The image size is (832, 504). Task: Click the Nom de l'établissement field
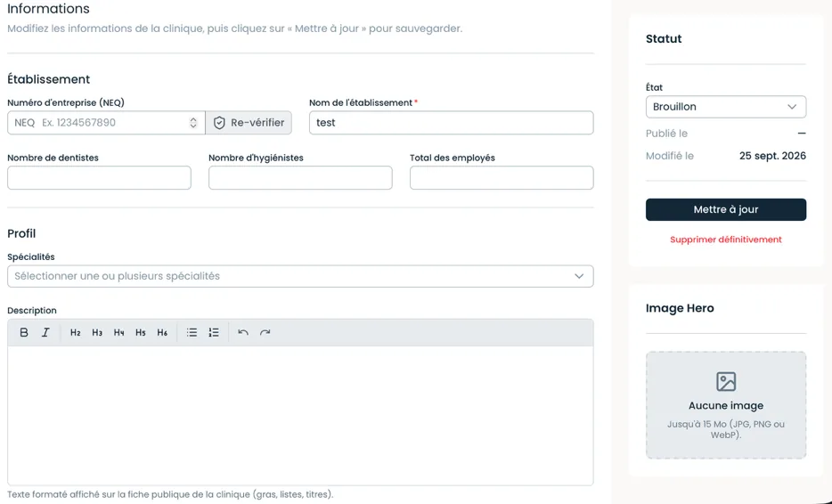452,123
